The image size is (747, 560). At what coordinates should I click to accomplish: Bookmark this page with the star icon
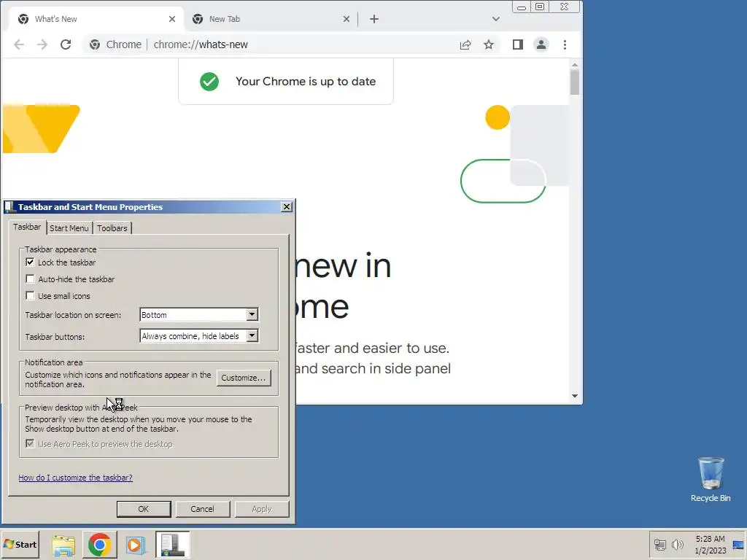click(489, 44)
